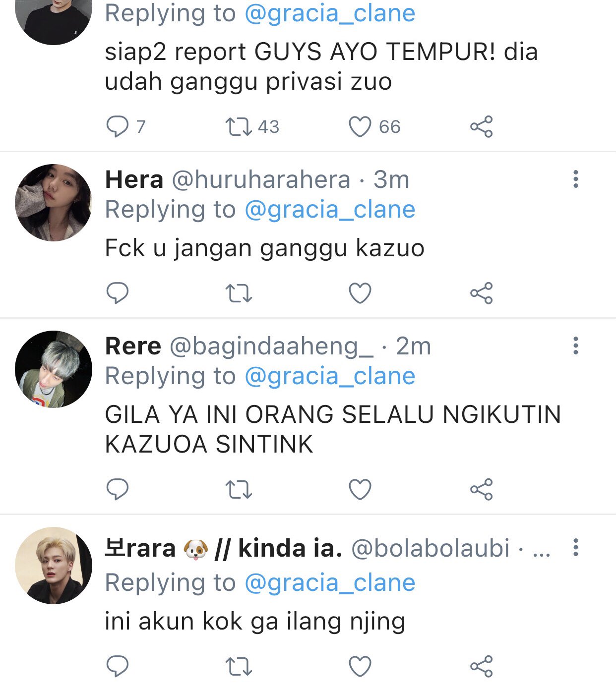Viewport: 616px width, 690px height.
Task: Retweet Hera's reply tweet
Action: [239, 293]
